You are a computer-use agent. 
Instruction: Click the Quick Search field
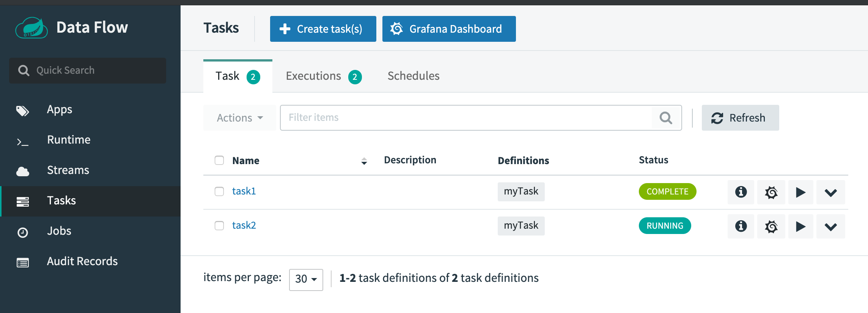click(88, 71)
